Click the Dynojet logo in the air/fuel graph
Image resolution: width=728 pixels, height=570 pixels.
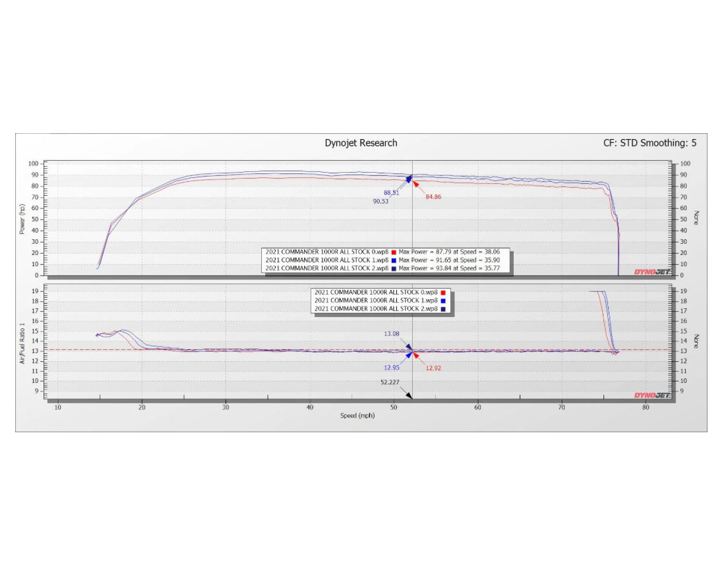point(652,395)
